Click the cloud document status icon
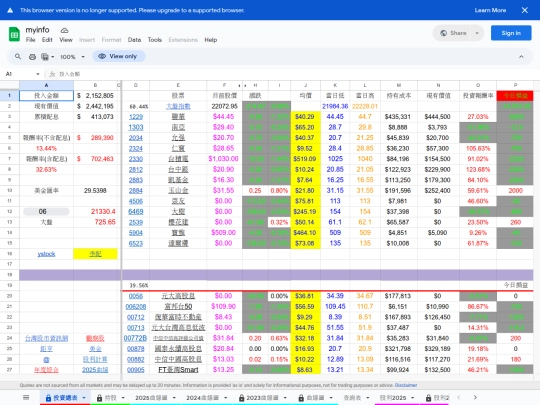The image size is (540, 405). [64, 30]
